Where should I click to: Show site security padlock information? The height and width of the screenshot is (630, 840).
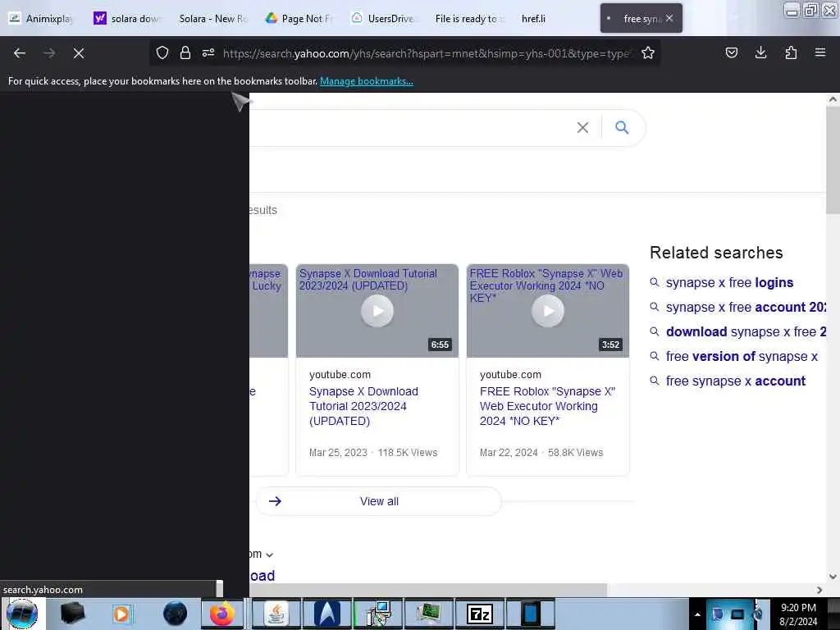pos(185,52)
